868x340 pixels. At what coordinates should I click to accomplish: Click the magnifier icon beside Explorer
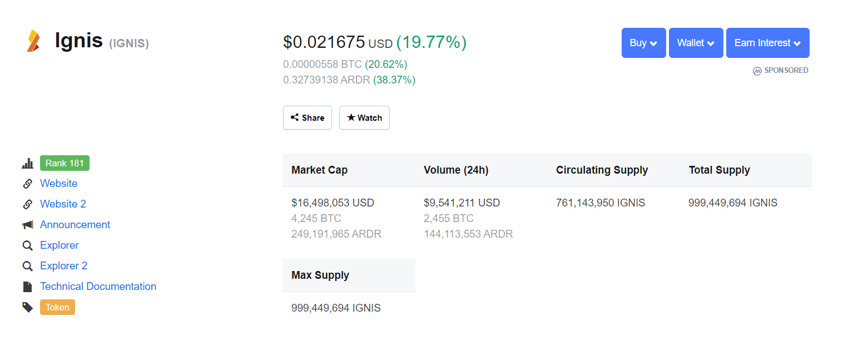pos(27,245)
